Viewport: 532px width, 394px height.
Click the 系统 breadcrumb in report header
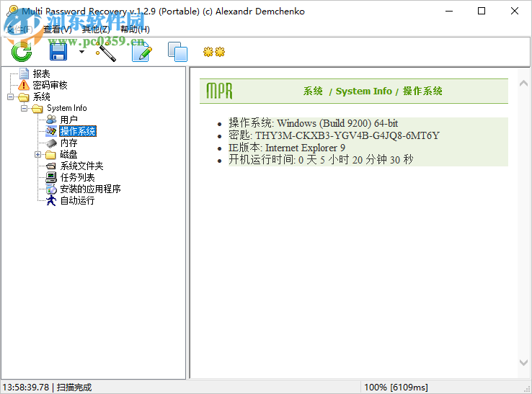coord(313,91)
